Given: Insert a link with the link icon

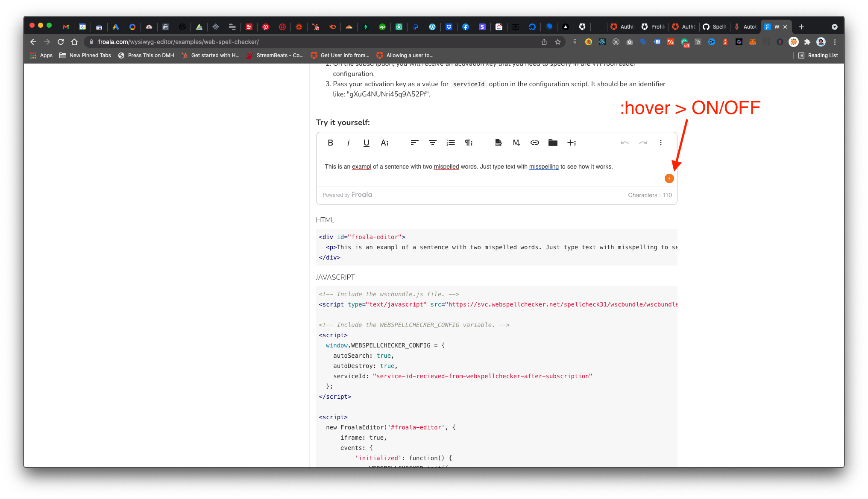Looking at the screenshot, I should click(x=534, y=143).
